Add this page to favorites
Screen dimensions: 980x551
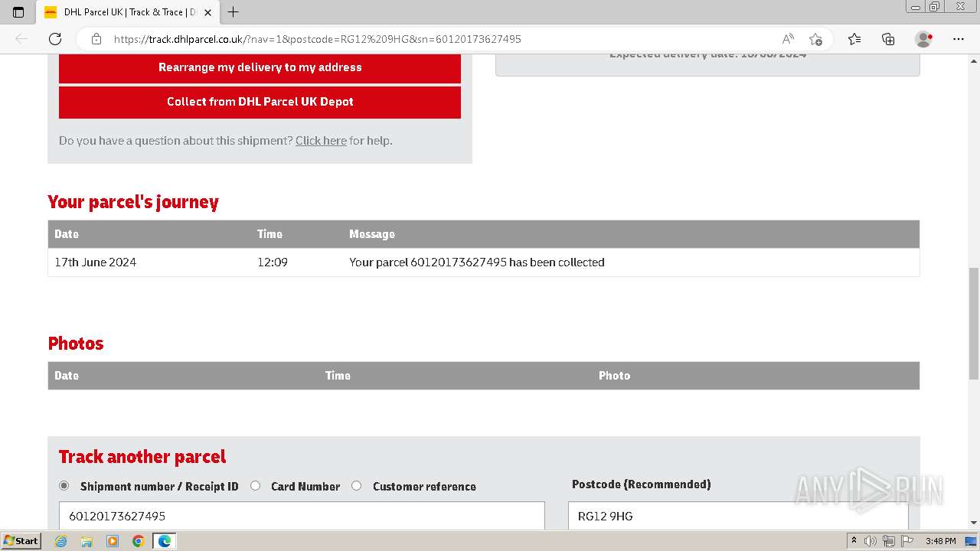click(815, 39)
